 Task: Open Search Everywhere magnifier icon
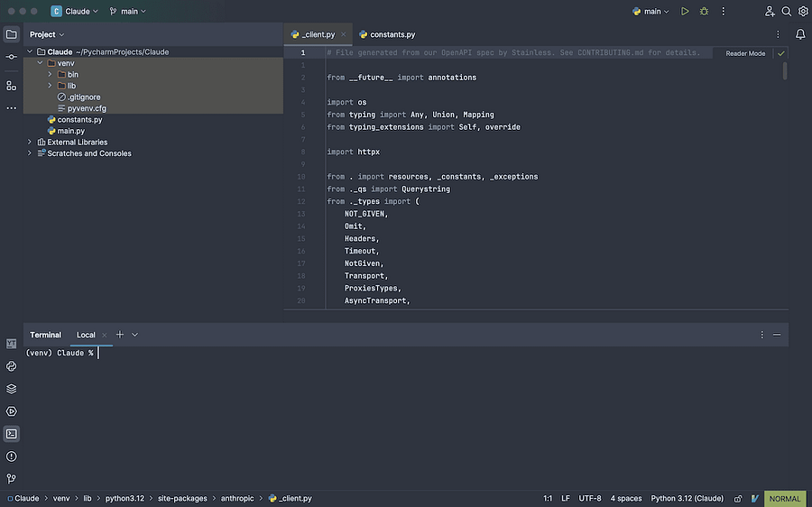pos(786,12)
